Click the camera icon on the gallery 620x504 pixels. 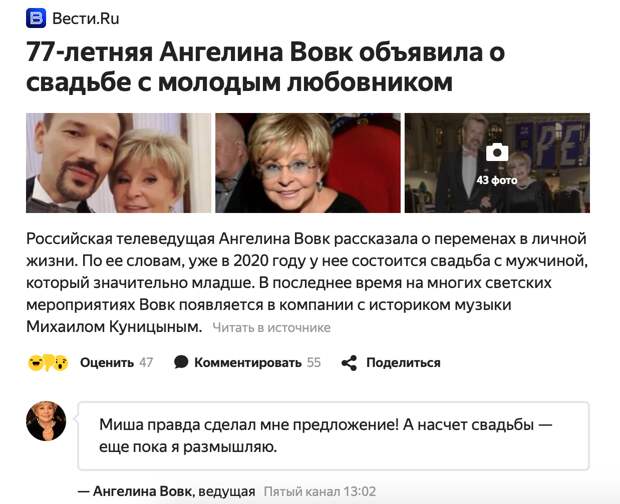click(497, 153)
